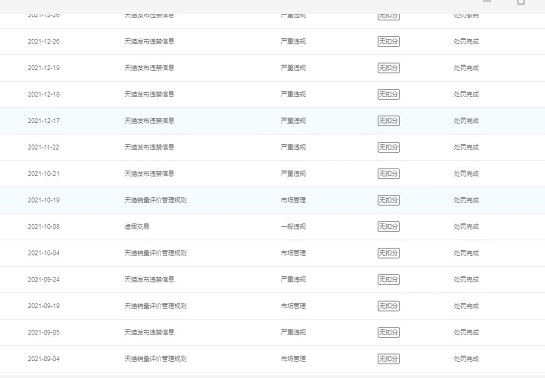The height and width of the screenshot is (378, 545).
Task: Click the minimize window icon at top
Action: pyautogui.click(x=487, y=1)
